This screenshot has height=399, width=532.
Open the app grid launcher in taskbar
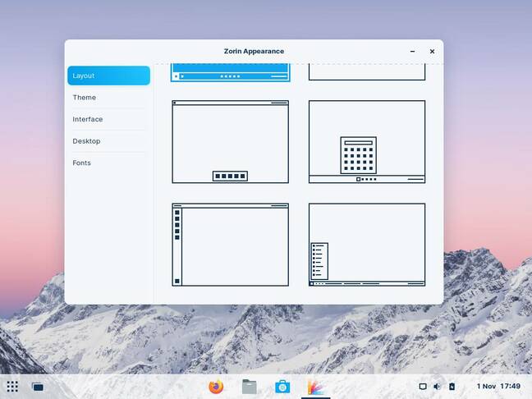(x=12, y=387)
